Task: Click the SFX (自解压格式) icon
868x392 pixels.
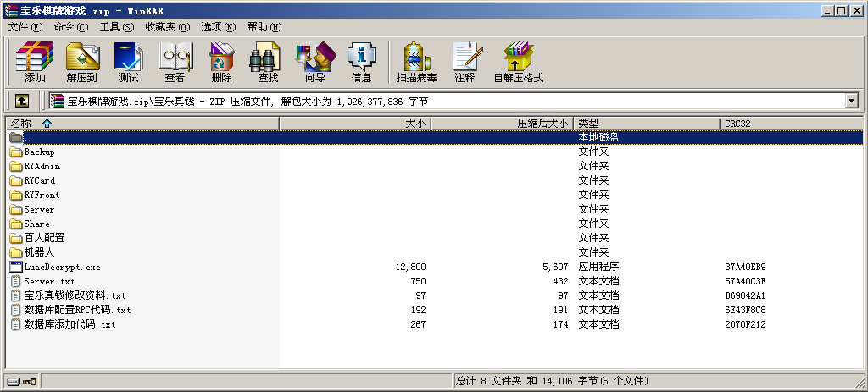Action: (x=518, y=62)
